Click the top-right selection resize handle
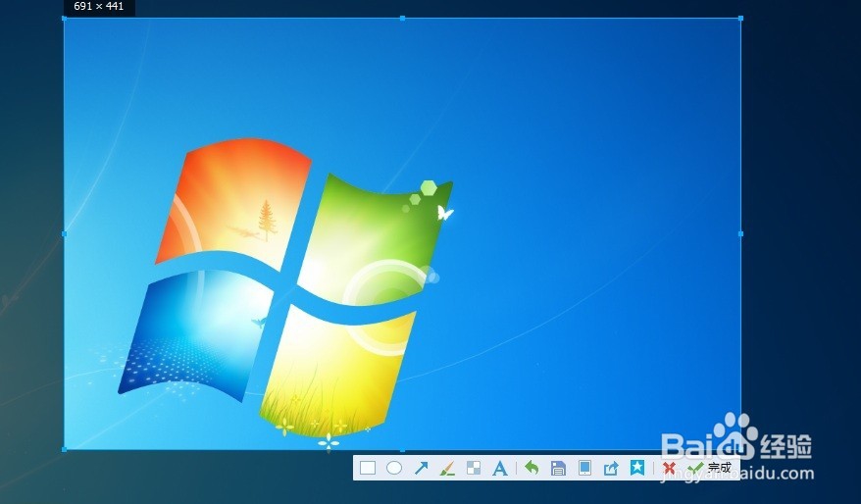Screen dimensions: 861x504 tap(740, 18)
